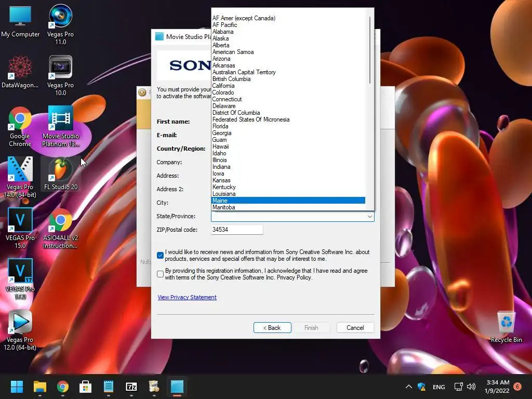Open Vegas Pro 14.0 (64-bit) desktop shortcut
Screen dimensions: 532x399
(x=20, y=177)
